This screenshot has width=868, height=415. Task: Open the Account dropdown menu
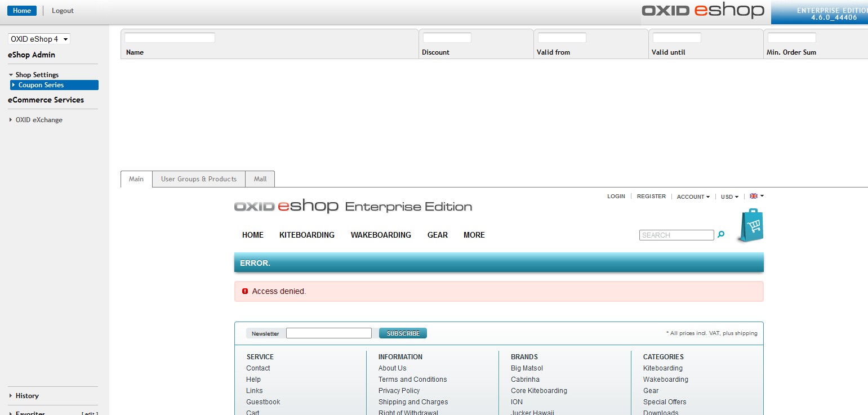(x=693, y=197)
